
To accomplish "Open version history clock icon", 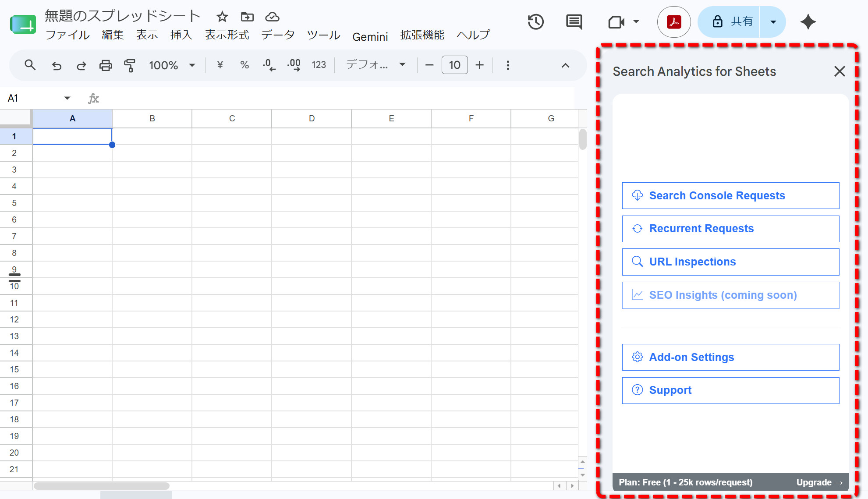I will click(x=535, y=22).
